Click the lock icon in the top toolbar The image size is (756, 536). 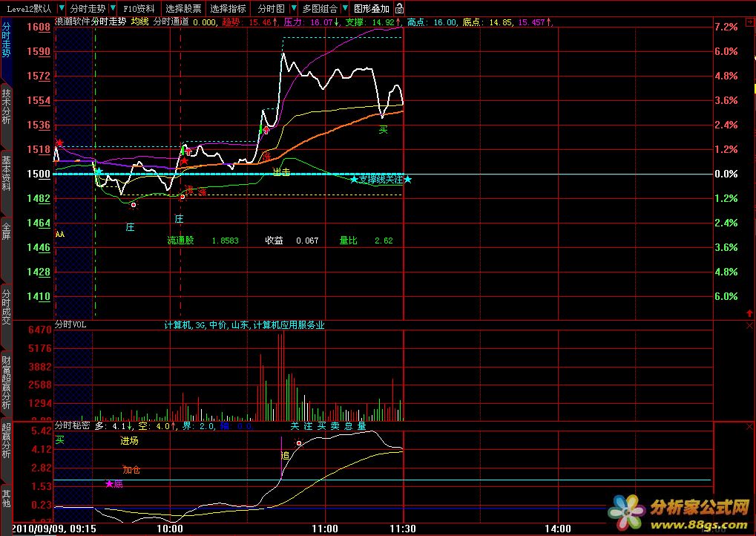coord(399,9)
